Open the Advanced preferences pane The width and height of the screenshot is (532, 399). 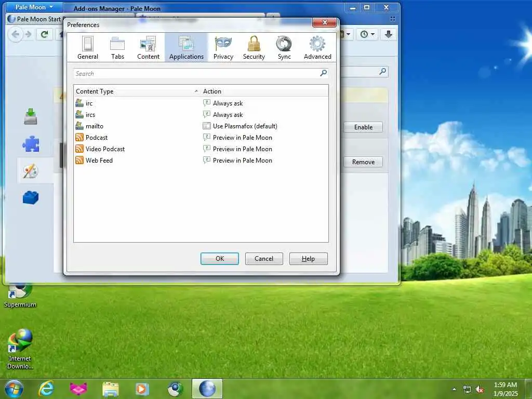[x=317, y=47]
